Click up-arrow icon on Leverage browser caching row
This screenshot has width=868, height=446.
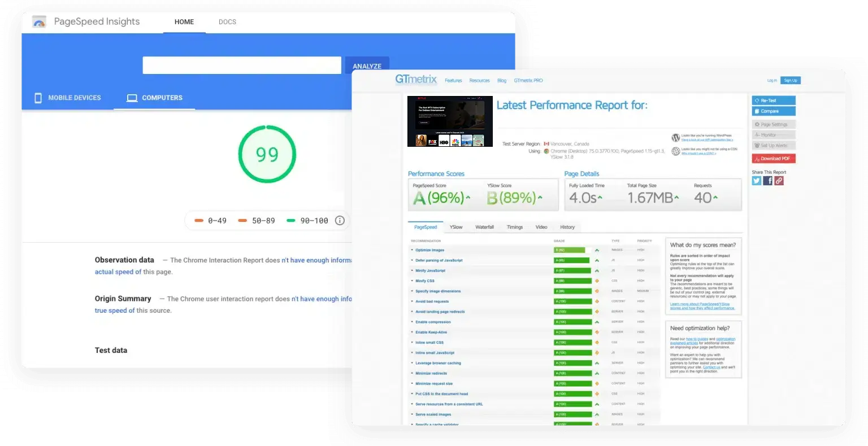[597, 363]
